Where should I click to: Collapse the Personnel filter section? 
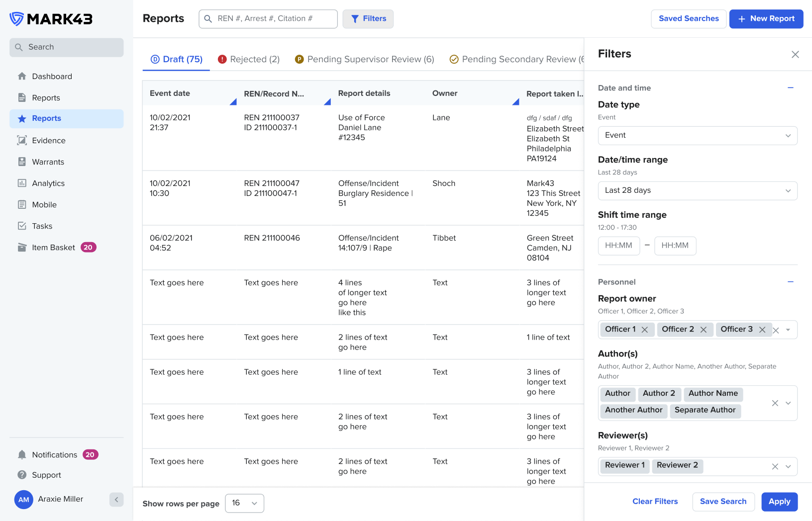click(791, 282)
